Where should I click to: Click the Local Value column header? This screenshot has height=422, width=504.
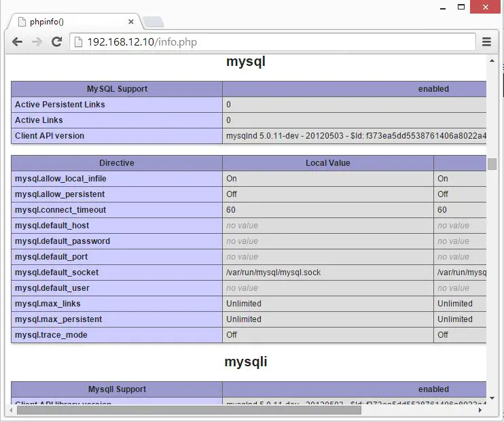click(x=328, y=163)
